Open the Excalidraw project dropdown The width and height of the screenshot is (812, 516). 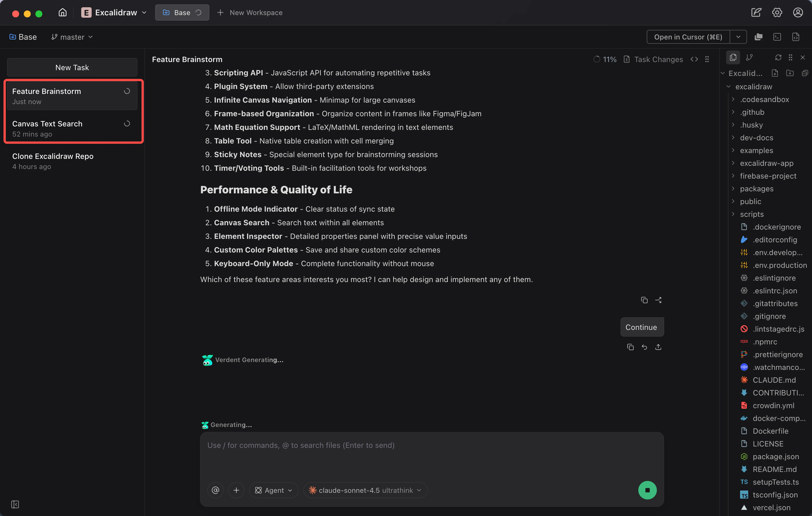[x=114, y=12]
